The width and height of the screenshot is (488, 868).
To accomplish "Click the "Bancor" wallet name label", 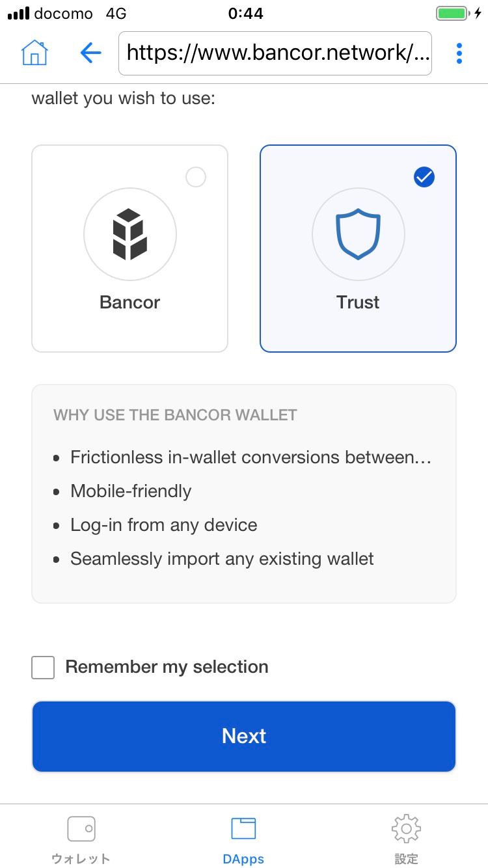I will [x=129, y=302].
